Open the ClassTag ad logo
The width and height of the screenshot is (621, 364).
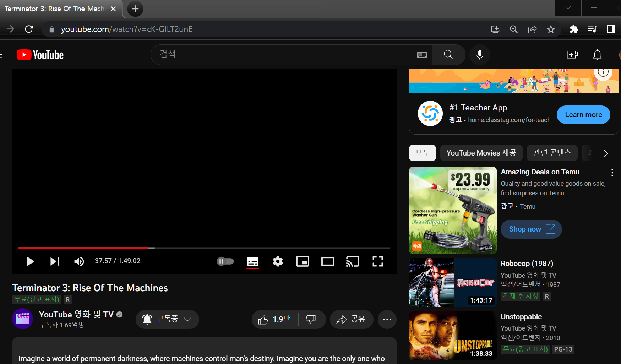(x=430, y=114)
